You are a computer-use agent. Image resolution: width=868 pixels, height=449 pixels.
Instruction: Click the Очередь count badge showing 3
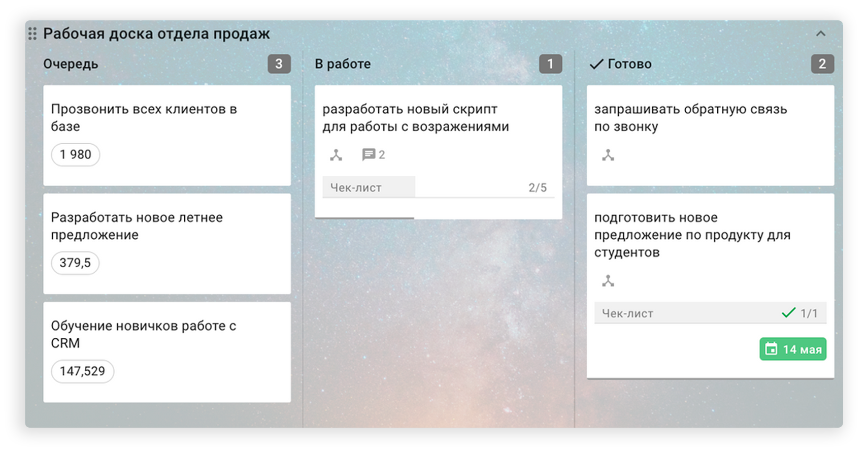[x=279, y=64]
